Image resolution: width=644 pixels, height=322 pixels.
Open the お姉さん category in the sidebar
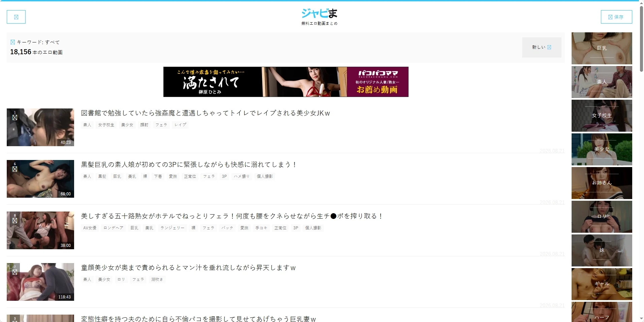pos(602,183)
